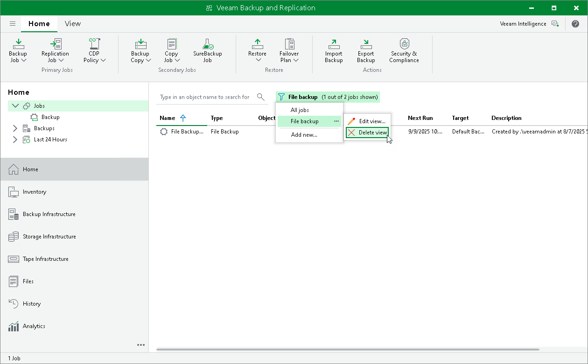The height and width of the screenshot is (364, 588).
Task: Click the 'Default Bac...' target cell
Action: click(x=468, y=132)
